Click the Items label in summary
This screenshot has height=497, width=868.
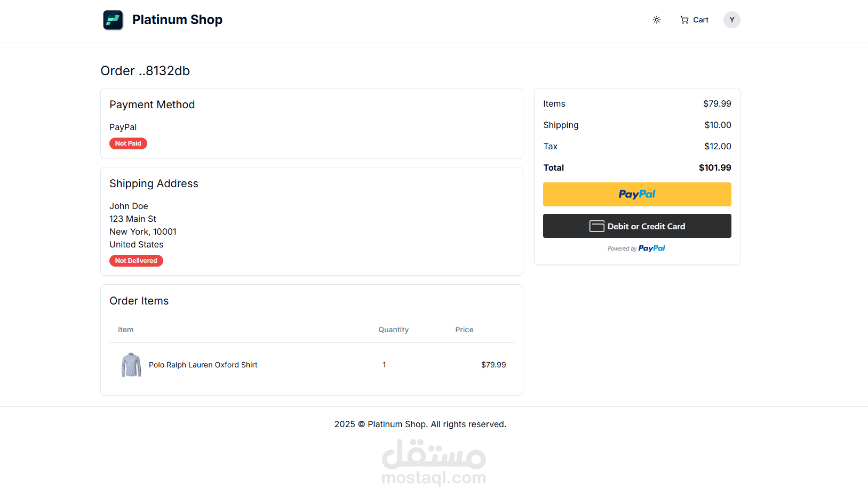554,103
